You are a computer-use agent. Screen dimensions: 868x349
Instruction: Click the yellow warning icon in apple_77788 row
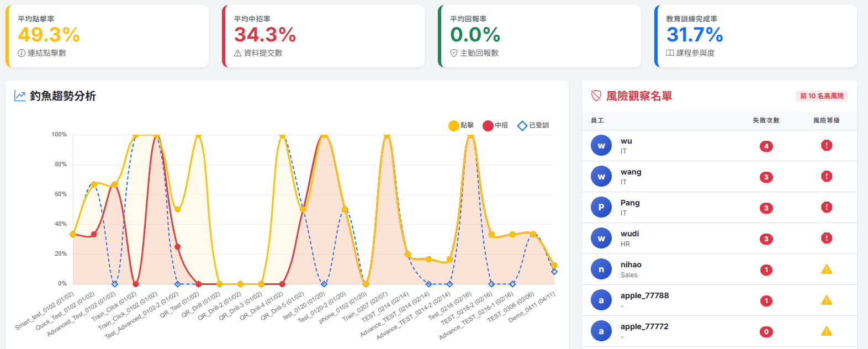827,300
